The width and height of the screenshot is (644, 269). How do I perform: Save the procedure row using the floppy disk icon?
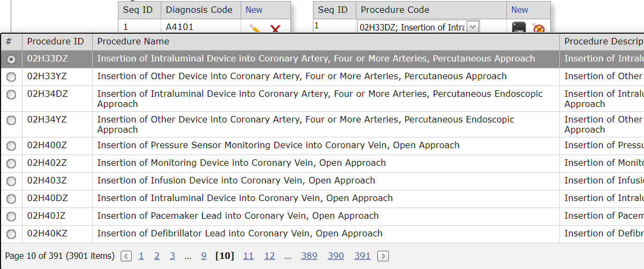[x=519, y=27]
